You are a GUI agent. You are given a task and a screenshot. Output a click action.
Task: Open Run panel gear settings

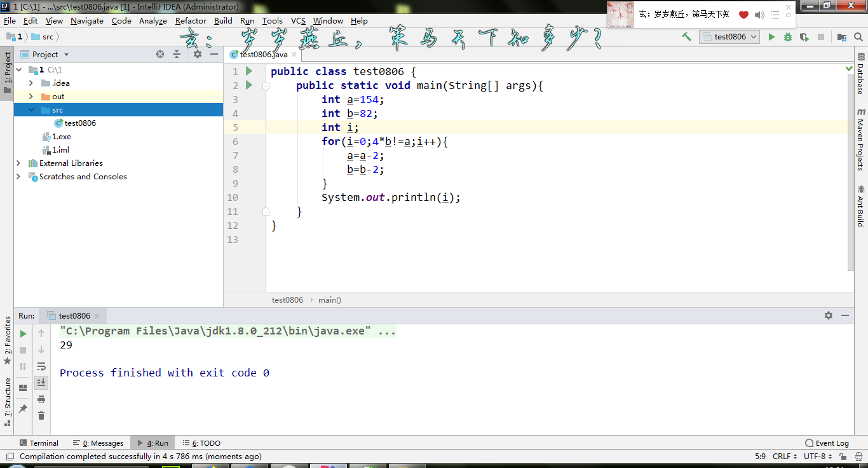pyautogui.click(x=829, y=315)
